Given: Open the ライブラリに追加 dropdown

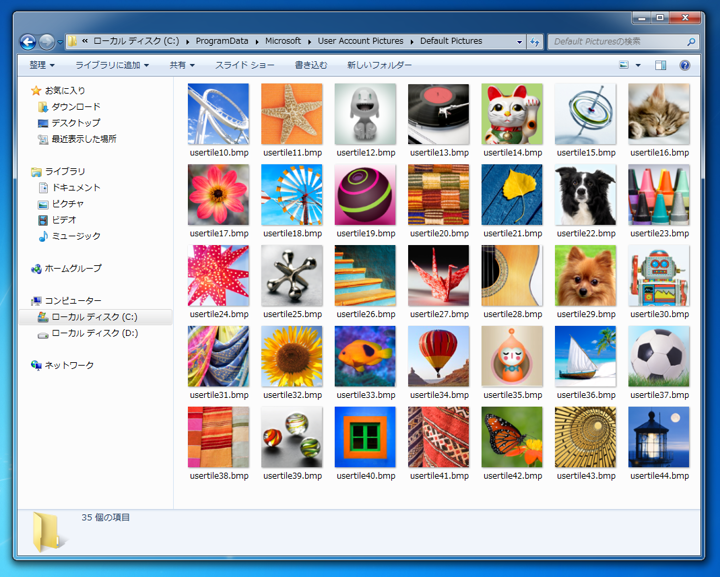Looking at the screenshot, I should click(112, 65).
